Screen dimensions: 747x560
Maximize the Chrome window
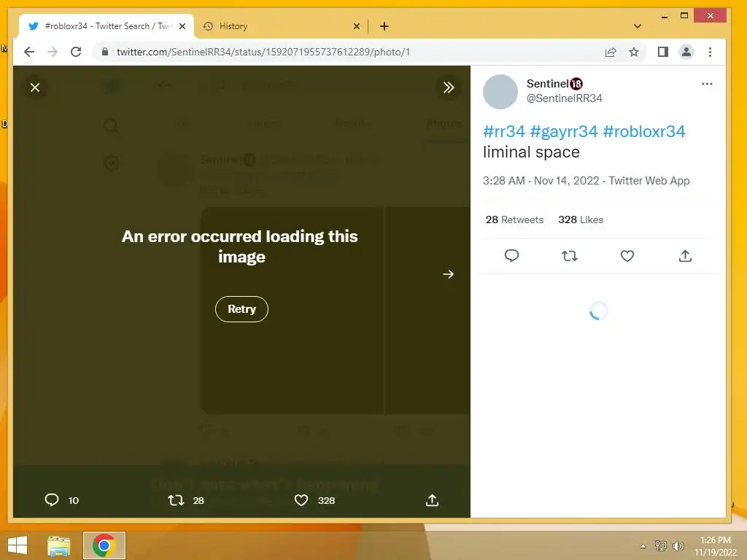click(x=684, y=16)
